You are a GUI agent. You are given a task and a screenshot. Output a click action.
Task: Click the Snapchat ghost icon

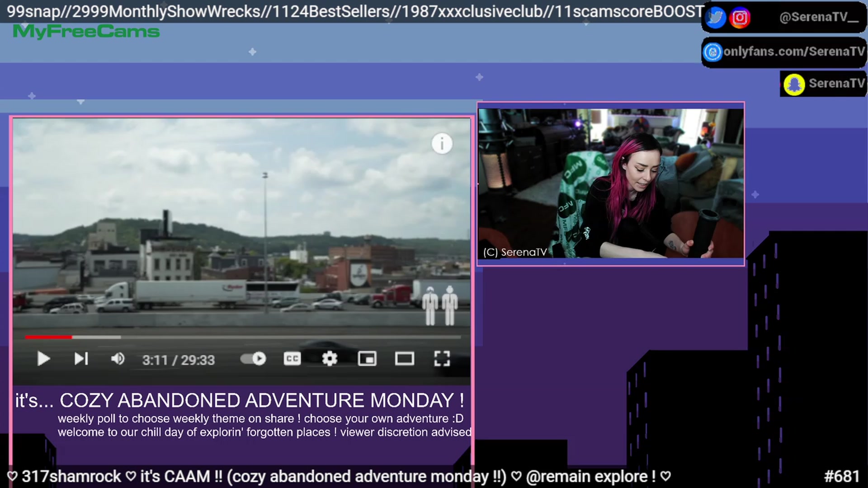794,84
